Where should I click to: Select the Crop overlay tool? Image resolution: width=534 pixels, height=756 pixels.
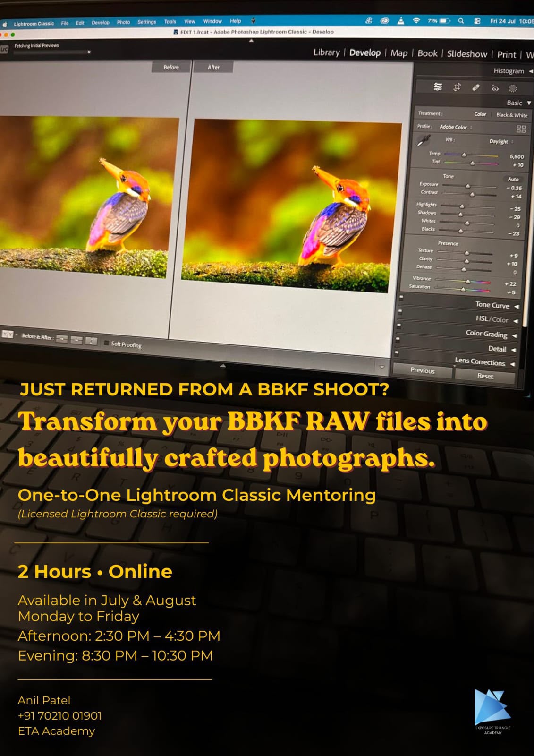click(x=457, y=87)
